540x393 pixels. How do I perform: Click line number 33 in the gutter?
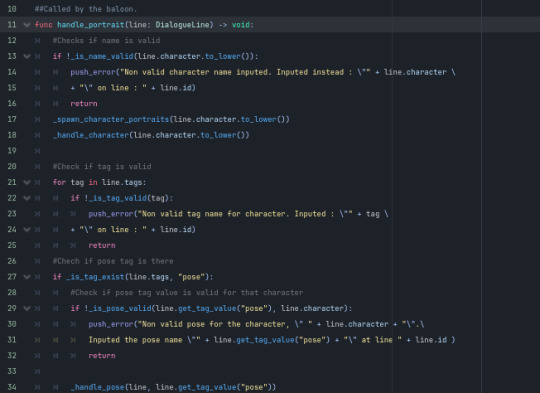click(12, 371)
